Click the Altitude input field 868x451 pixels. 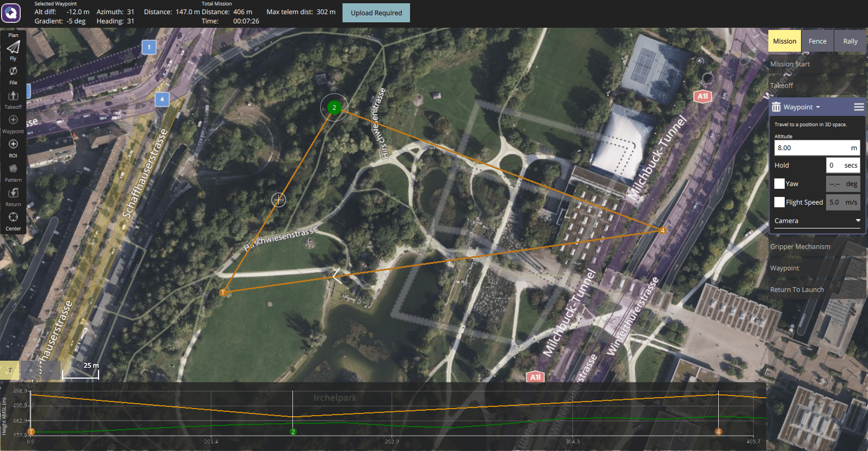coord(811,148)
